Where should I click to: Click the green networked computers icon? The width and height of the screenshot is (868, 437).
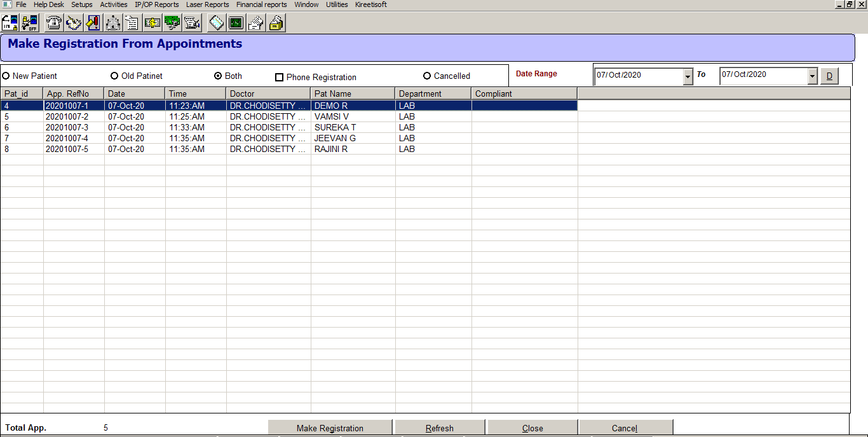172,24
